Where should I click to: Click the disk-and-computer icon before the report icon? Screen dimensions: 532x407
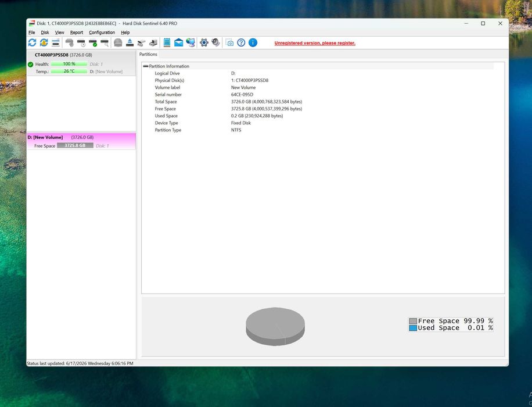153,42
